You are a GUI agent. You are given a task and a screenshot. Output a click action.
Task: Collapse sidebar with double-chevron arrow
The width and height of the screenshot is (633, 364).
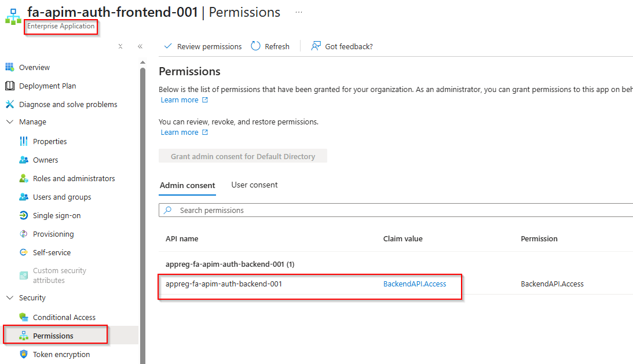pyautogui.click(x=140, y=46)
